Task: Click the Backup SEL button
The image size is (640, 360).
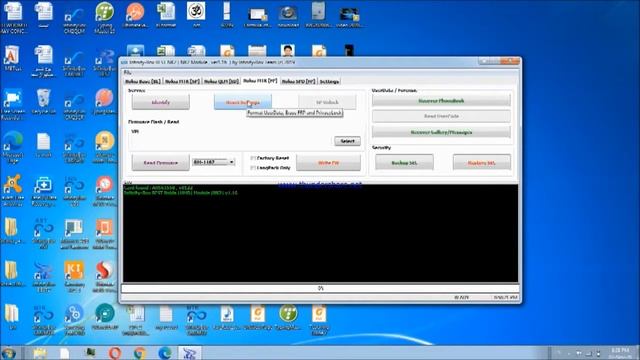Action: (404, 162)
